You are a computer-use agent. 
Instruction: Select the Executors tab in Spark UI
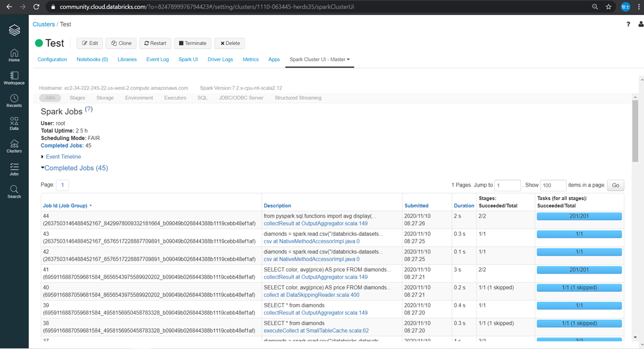[175, 98]
